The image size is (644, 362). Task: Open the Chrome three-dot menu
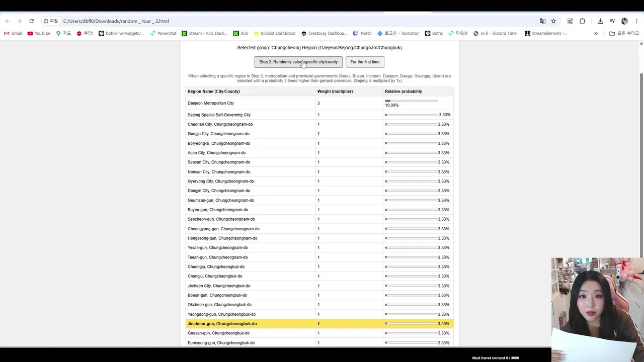pyautogui.click(x=636, y=21)
